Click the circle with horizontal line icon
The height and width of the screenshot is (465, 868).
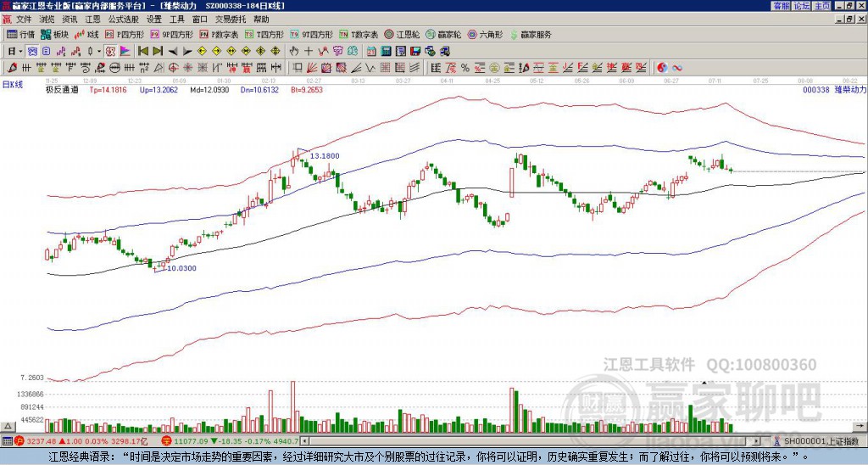click(x=114, y=68)
